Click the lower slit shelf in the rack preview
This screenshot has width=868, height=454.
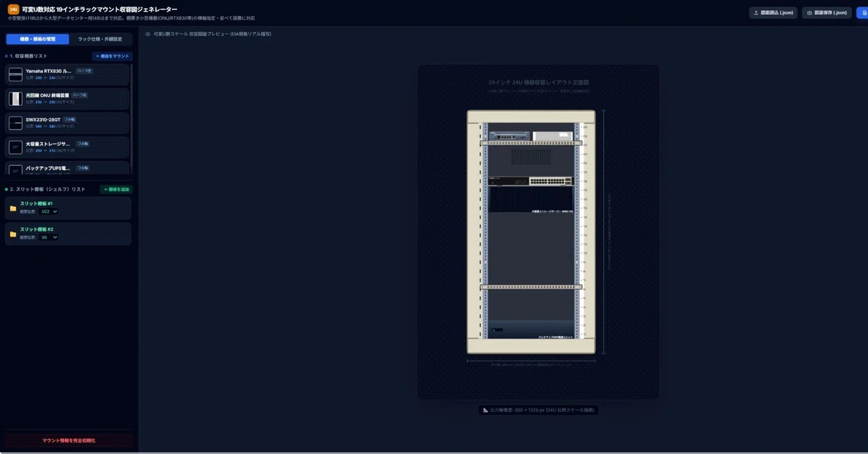coord(531,287)
